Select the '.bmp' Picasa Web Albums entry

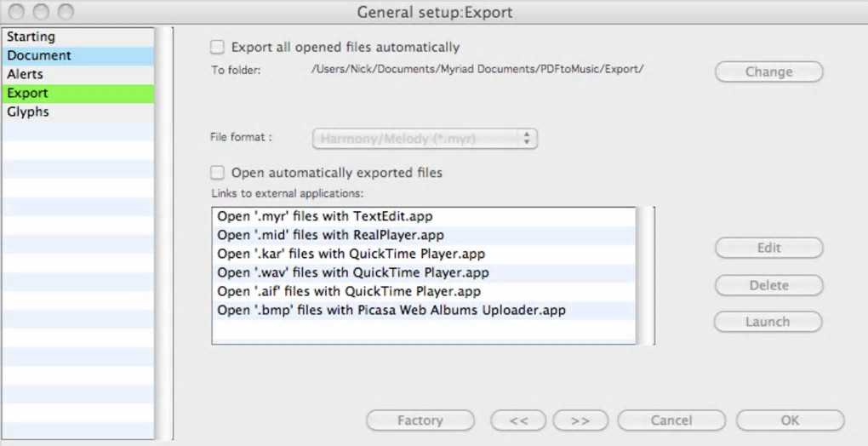tap(391, 310)
